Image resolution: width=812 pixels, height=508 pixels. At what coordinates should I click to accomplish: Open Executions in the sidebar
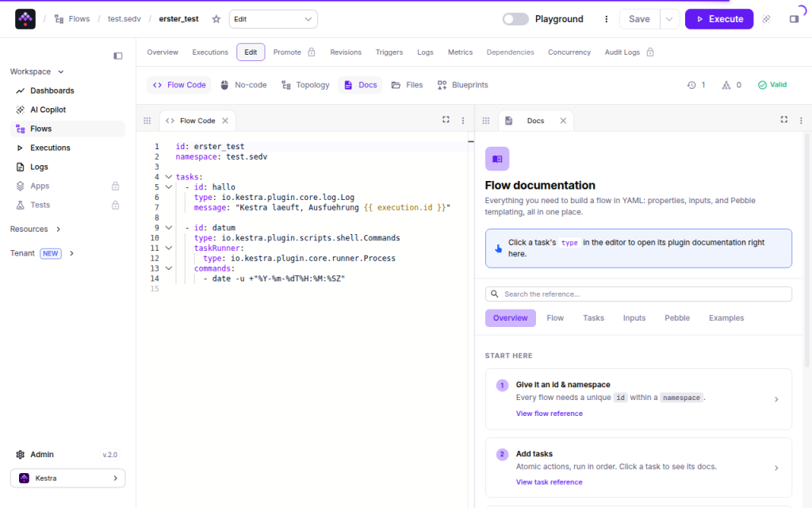[68, 148]
